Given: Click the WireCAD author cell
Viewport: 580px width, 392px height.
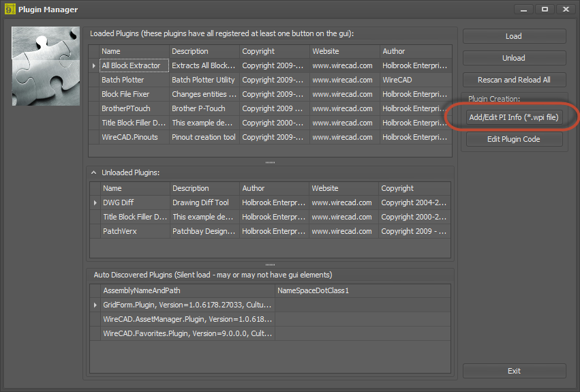Looking at the screenshot, I should point(416,80).
